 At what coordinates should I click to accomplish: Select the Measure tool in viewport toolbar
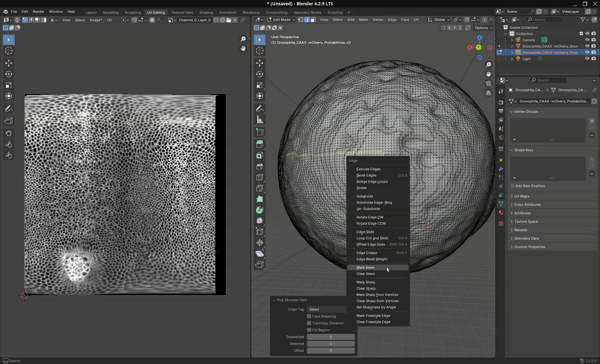pos(259,120)
